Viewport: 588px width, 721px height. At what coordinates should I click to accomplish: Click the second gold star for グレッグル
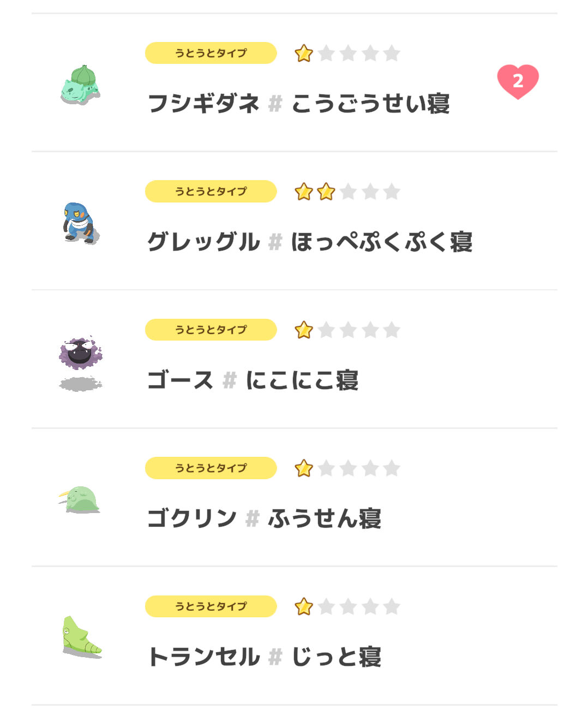(326, 192)
